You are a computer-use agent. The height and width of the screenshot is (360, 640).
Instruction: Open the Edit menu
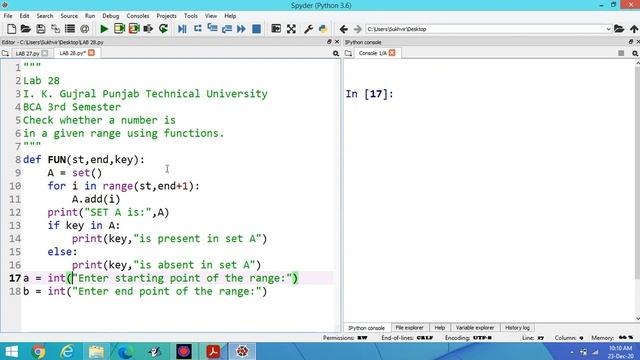pos(24,16)
